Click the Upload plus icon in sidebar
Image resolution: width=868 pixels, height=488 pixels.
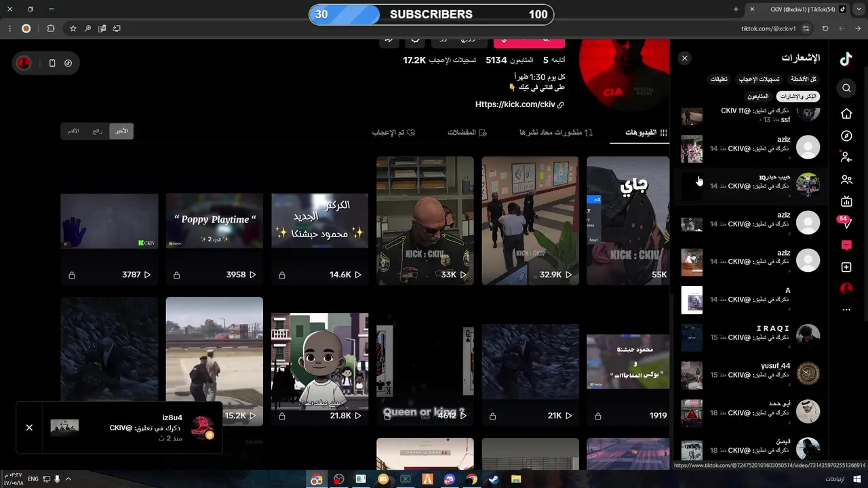tap(846, 267)
